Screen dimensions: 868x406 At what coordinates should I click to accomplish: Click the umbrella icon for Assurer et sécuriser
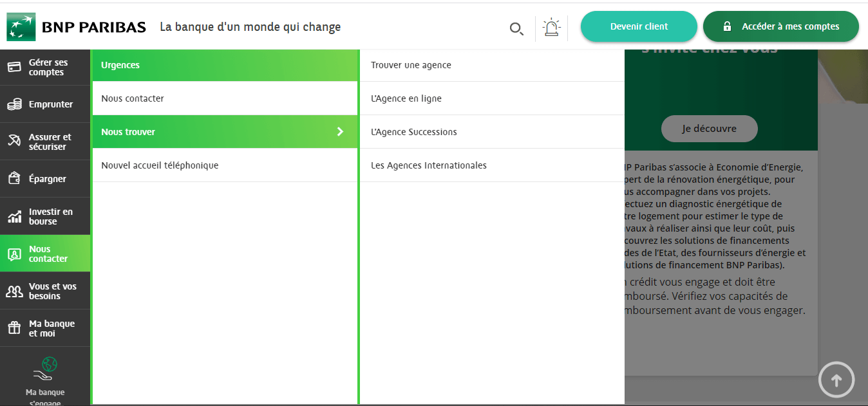coord(14,142)
